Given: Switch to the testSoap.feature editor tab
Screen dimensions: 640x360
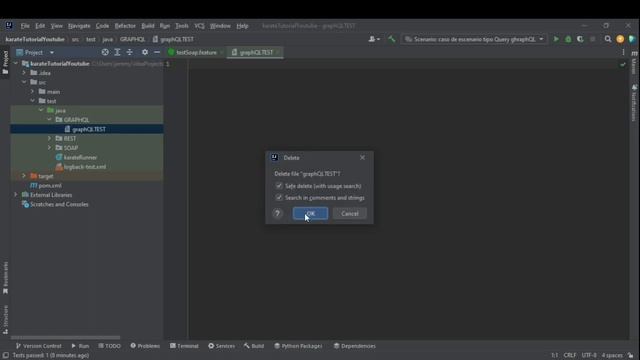Looking at the screenshot, I should pyautogui.click(x=196, y=52).
